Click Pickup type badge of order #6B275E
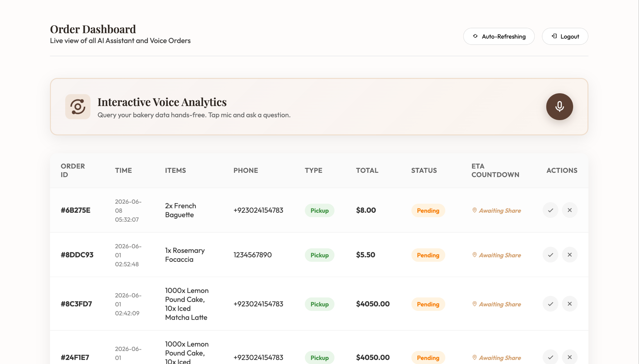 (x=319, y=211)
